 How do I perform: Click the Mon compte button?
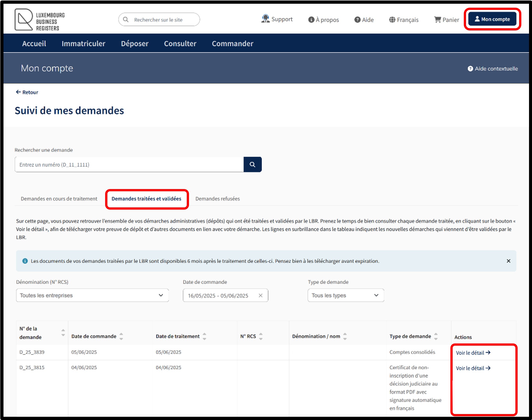[492, 19]
